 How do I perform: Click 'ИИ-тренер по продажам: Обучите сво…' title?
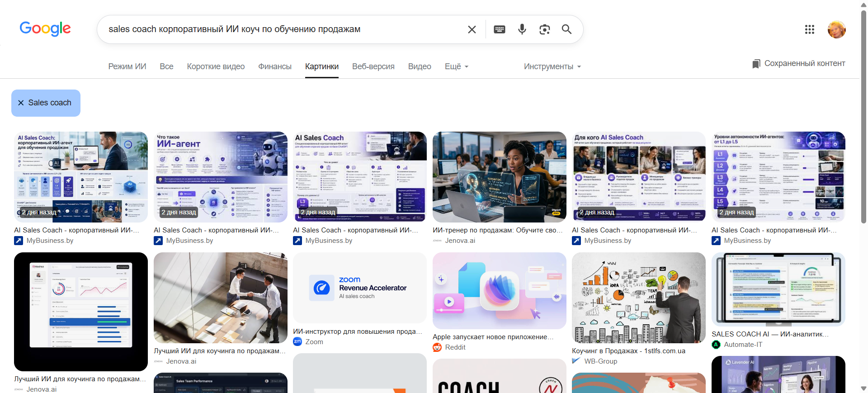click(x=498, y=230)
